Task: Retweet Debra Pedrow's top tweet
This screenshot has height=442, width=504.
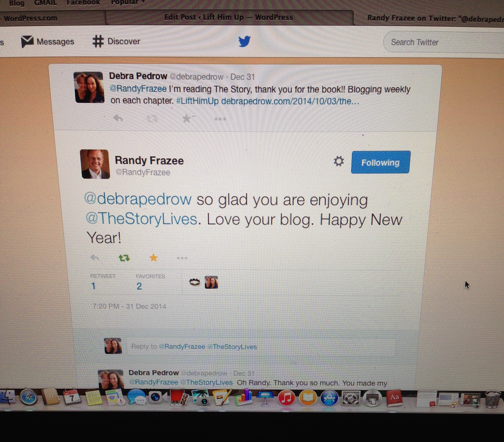Action: [x=152, y=119]
